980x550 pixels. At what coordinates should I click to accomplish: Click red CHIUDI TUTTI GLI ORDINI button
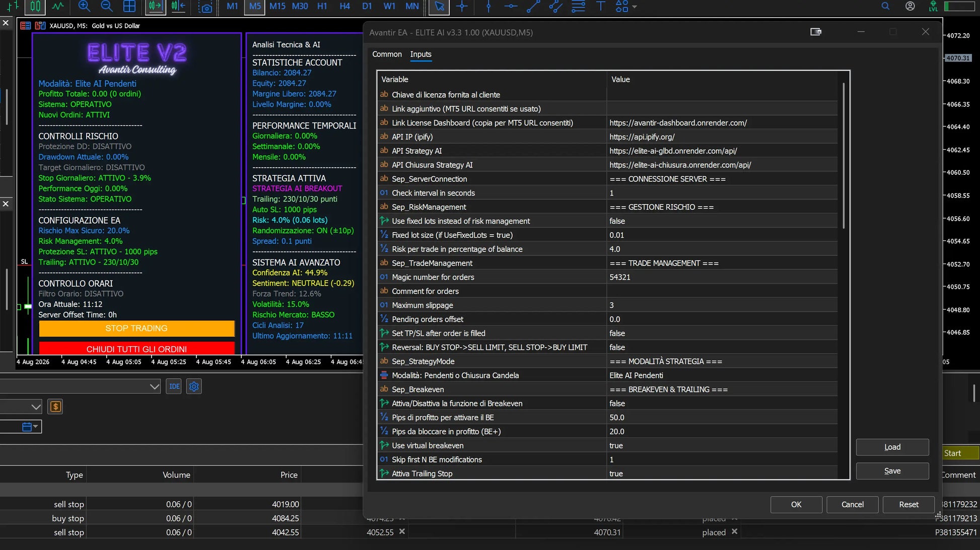(x=136, y=349)
